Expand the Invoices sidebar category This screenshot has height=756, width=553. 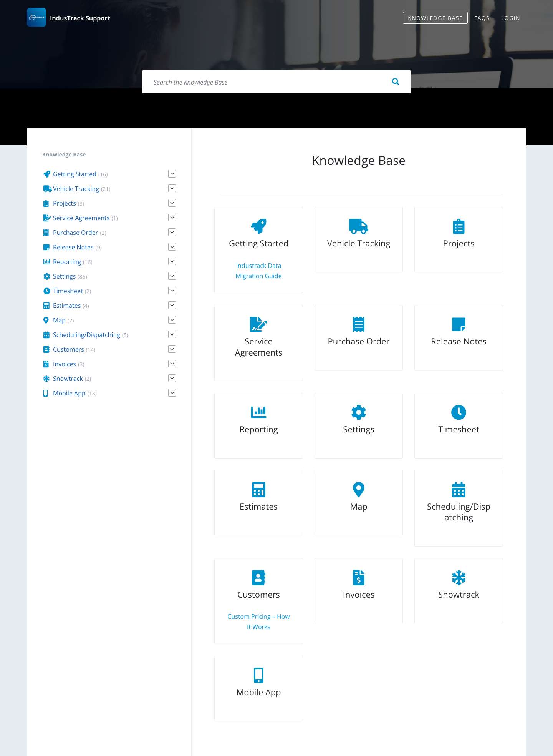pos(172,364)
